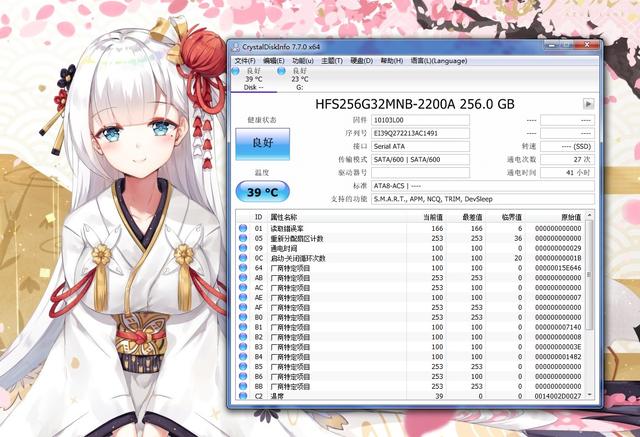Click interface field Serial ATA
This screenshot has height=437, width=640.
(420, 146)
